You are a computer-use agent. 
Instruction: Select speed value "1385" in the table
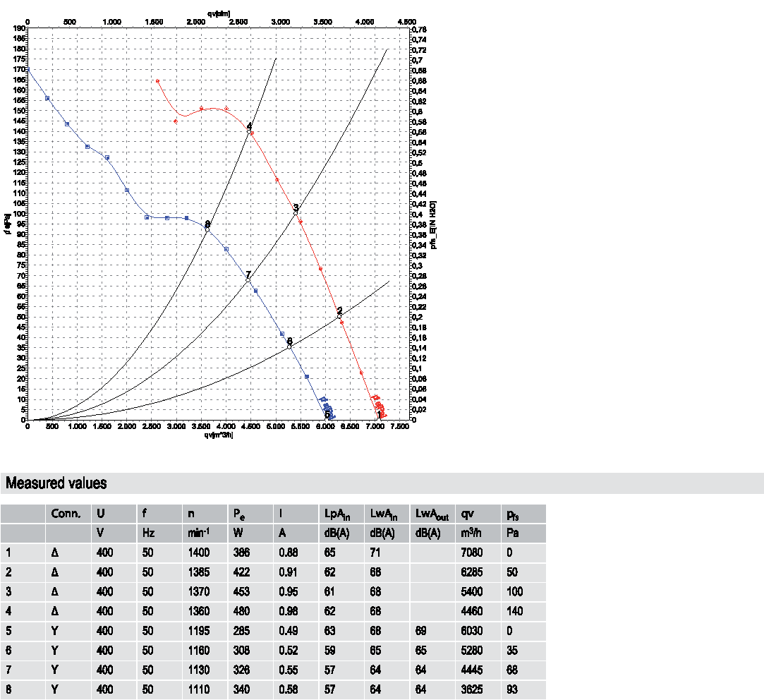199,572
